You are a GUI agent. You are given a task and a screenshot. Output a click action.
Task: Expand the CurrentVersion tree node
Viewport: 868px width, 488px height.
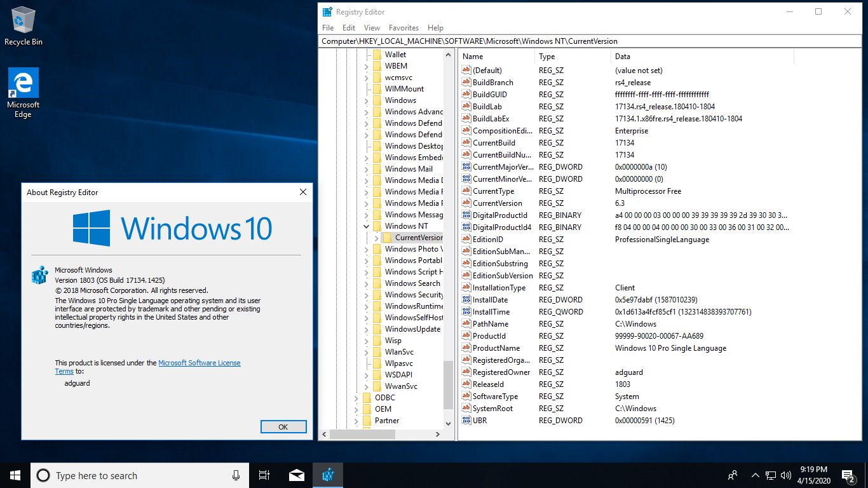coord(376,238)
